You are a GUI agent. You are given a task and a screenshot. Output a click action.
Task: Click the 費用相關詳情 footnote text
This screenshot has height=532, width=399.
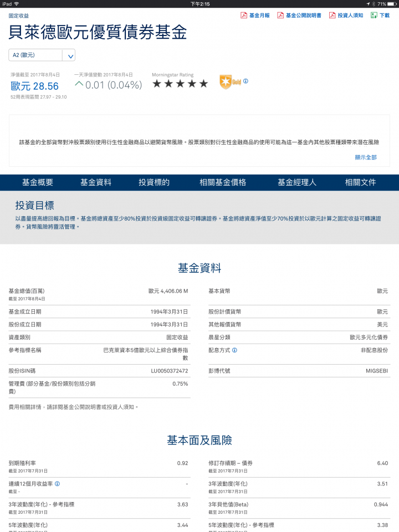click(74, 407)
